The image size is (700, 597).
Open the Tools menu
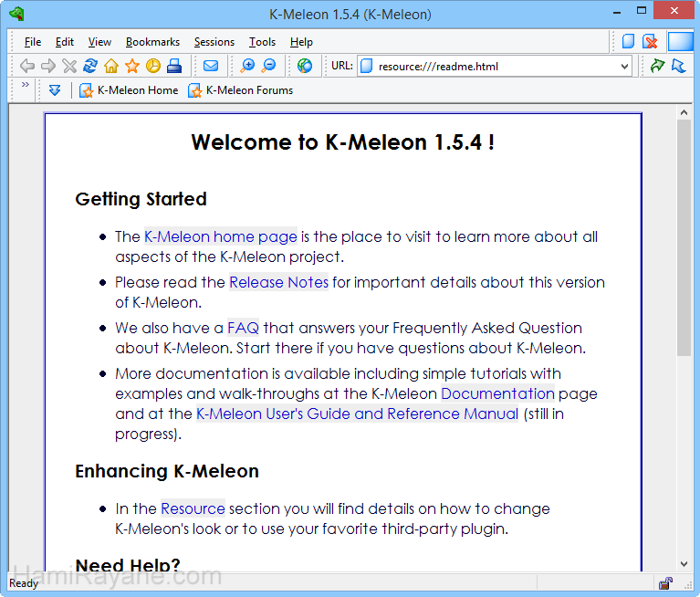click(x=262, y=42)
